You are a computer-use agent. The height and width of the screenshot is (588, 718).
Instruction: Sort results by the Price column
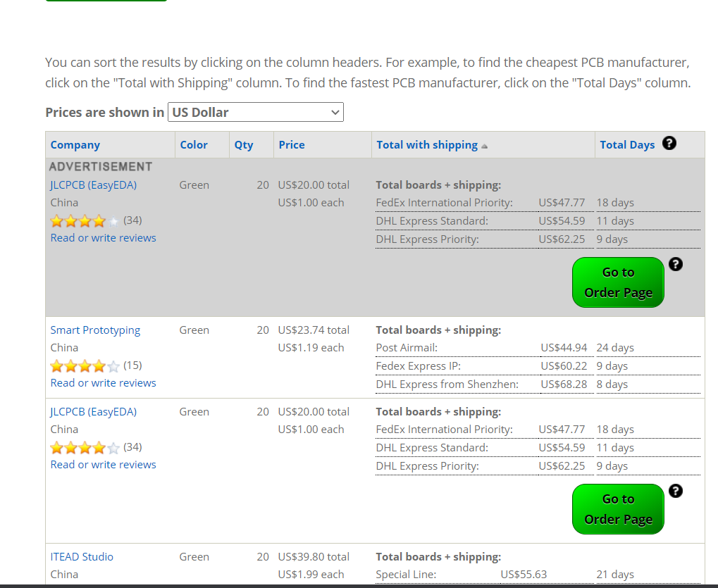(x=292, y=144)
